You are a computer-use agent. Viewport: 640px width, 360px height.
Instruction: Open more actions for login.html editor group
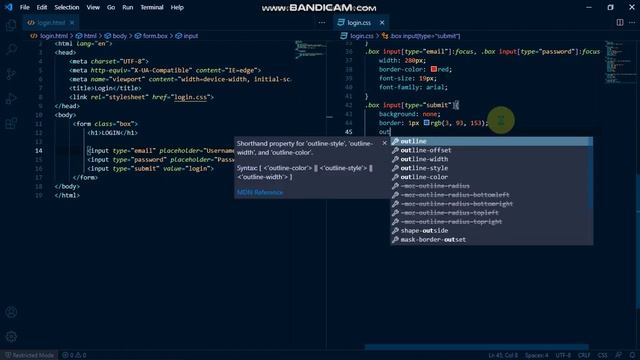(322, 22)
